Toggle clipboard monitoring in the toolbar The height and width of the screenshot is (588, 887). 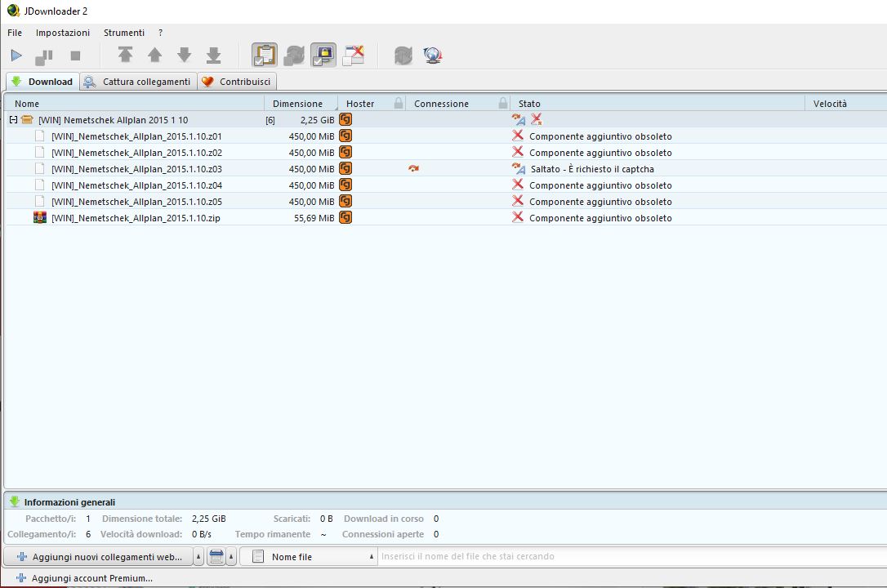click(265, 55)
